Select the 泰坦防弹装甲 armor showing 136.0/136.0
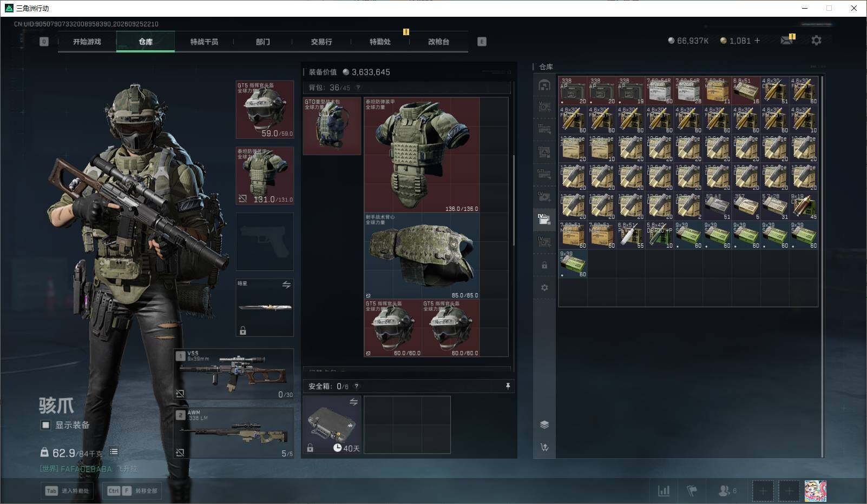Screen dimensions: 867x504 click(422, 155)
